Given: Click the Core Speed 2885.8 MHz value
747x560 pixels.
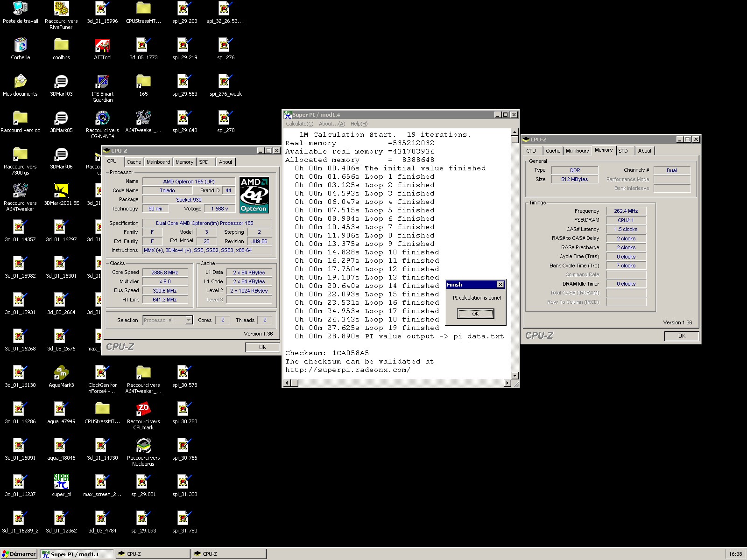Looking at the screenshot, I should click(165, 273).
